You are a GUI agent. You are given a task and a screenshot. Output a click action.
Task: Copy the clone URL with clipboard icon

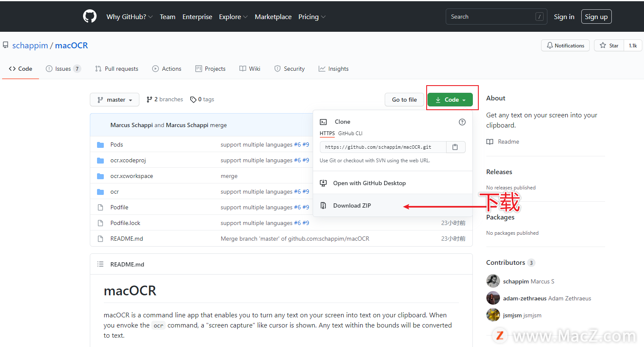pyautogui.click(x=455, y=147)
